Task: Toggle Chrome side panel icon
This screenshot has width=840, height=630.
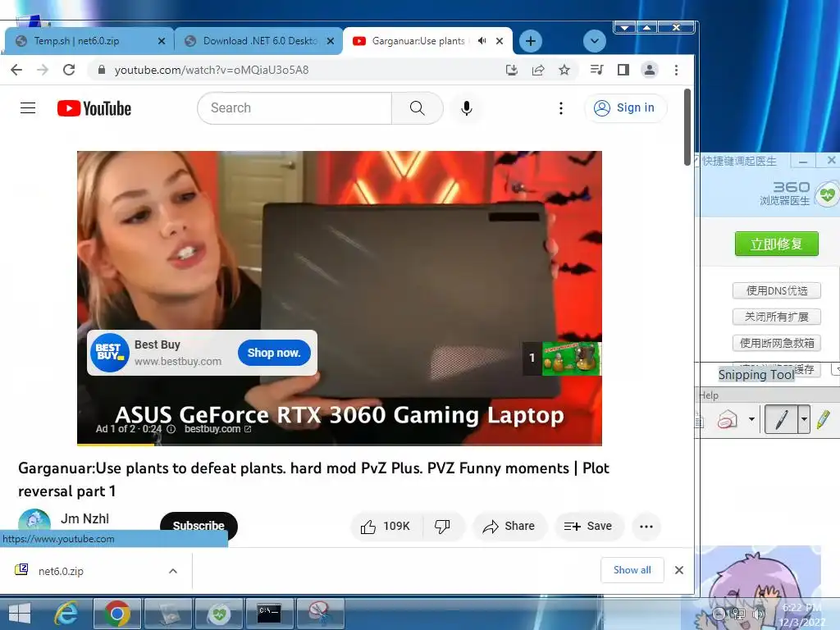Action: click(x=623, y=70)
